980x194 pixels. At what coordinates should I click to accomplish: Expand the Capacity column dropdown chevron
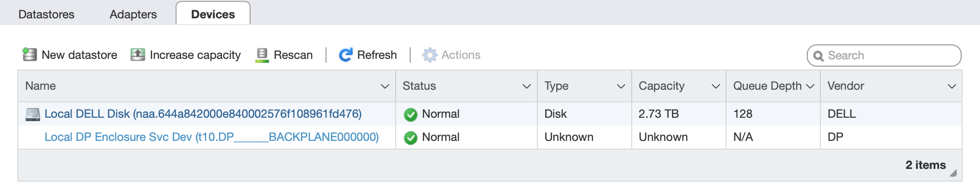point(716,86)
